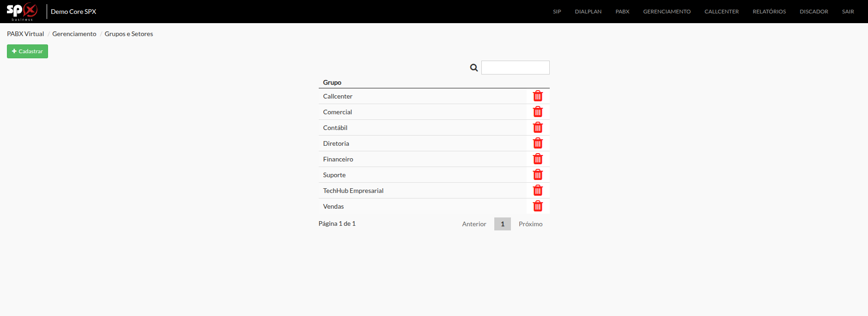868x316 pixels.
Task: Delete the Contábil group with trash icon
Action: point(538,128)
